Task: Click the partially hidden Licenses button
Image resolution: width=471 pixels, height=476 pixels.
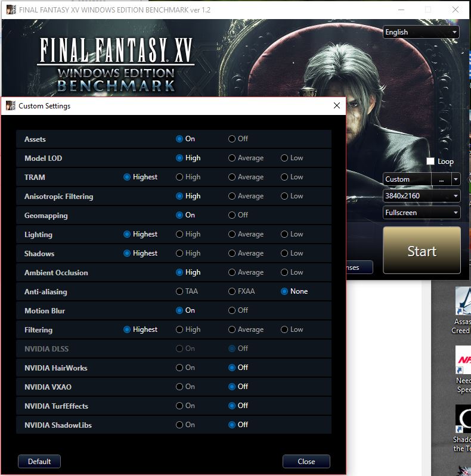Action: 359,267
